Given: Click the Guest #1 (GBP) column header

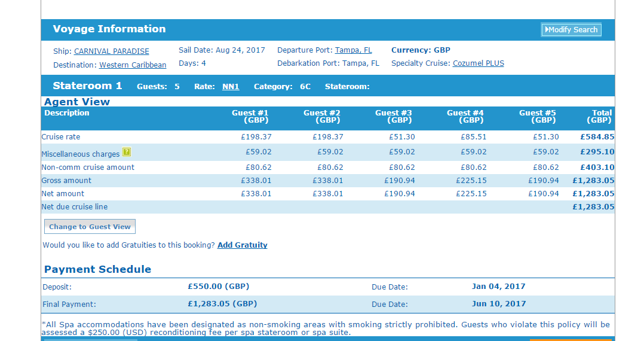Looking at the screenshot, I should coord(250,117).
